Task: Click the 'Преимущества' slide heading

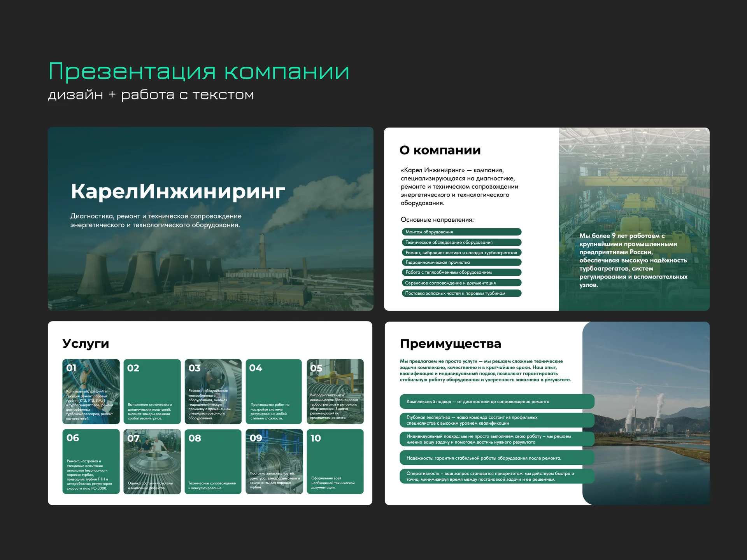Action: 451,344
